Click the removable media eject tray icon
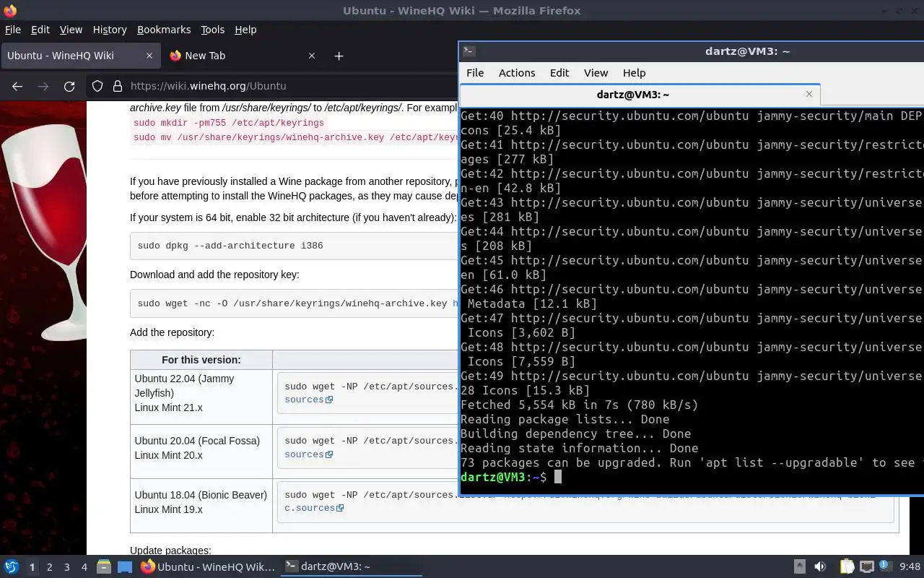 click(800, 567)
